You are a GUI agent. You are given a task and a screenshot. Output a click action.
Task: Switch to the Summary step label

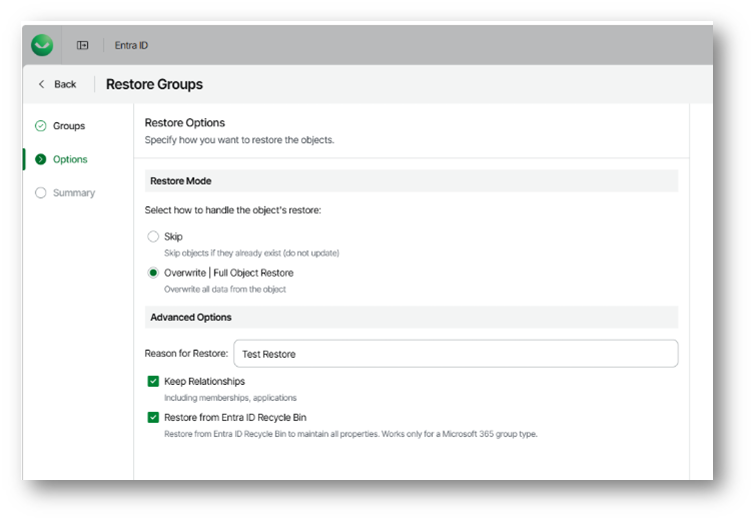click(x=74, y=193)
